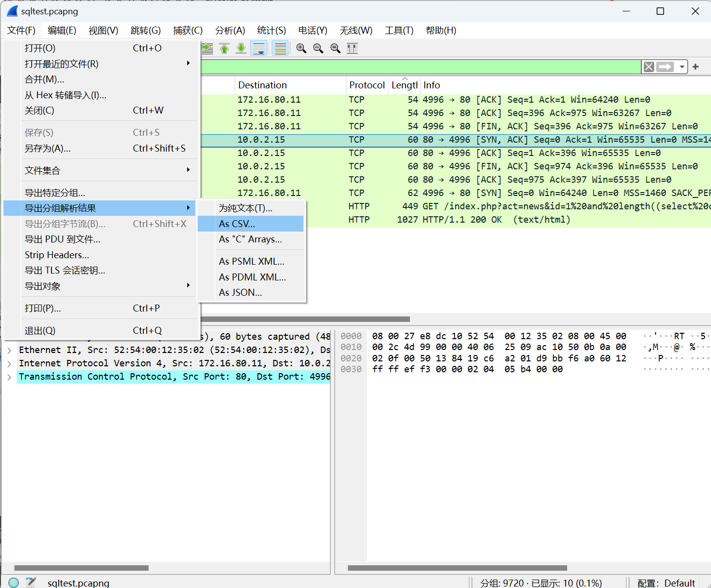Click in the green display filter field
The height and width of the screenshot is (588, 711).
coord(421,67)
